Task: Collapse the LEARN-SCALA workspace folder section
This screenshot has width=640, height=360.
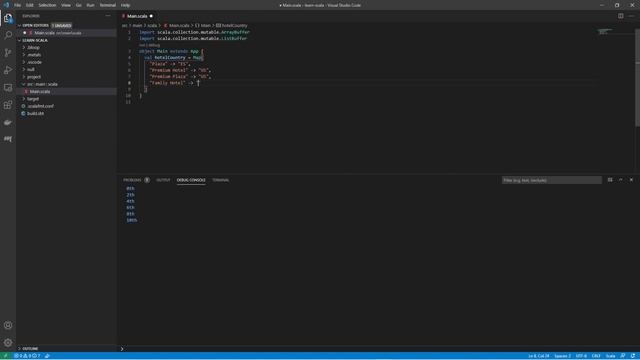Action: [x=35, y=40]
